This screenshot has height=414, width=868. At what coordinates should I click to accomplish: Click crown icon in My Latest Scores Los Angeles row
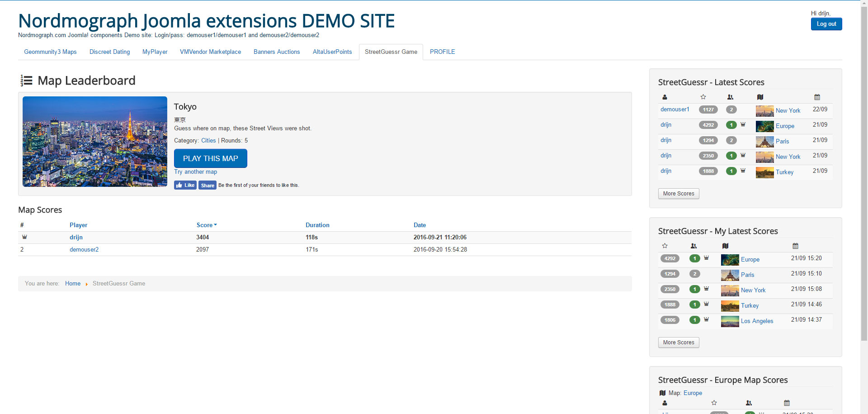pos(706,319)
